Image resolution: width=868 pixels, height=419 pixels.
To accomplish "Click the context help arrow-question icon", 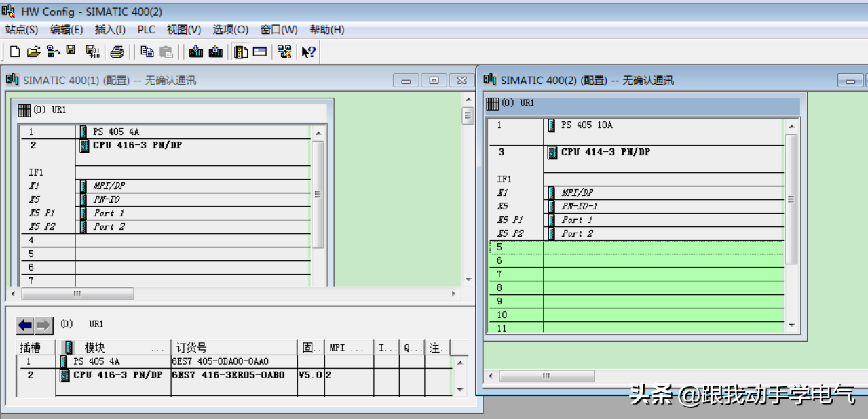I will pyautogui.click(x=309, y=52).
